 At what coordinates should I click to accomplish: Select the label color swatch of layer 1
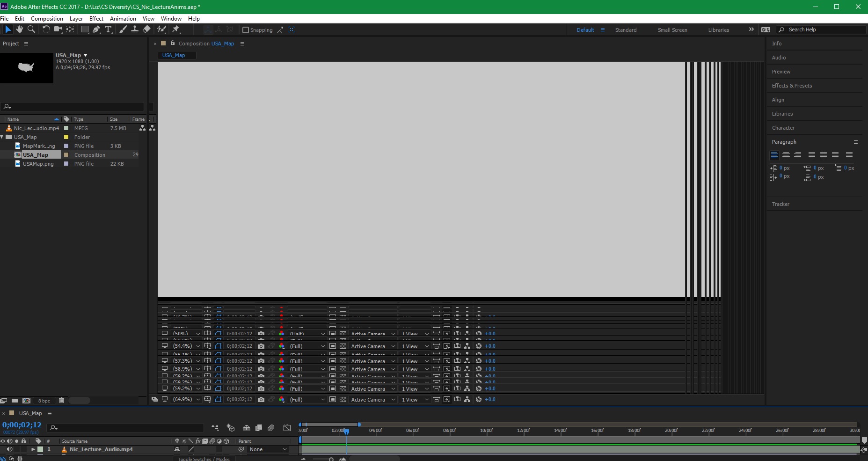point(40,449)
